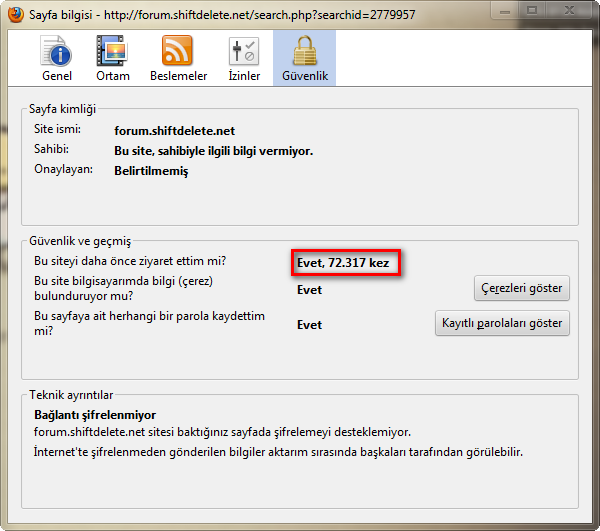Click the 'Onaylayan:' label
The image size is (600, 531).
[64, 169]
